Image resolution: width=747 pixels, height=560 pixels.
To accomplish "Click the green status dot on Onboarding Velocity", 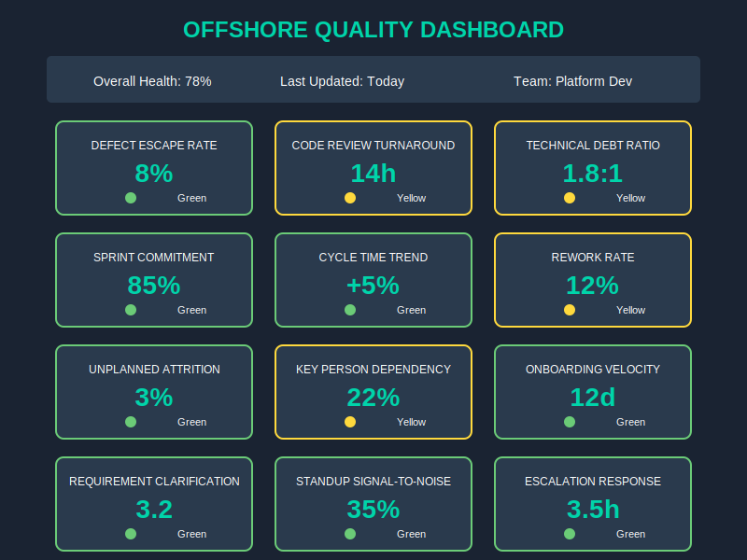I will [570, 422].
